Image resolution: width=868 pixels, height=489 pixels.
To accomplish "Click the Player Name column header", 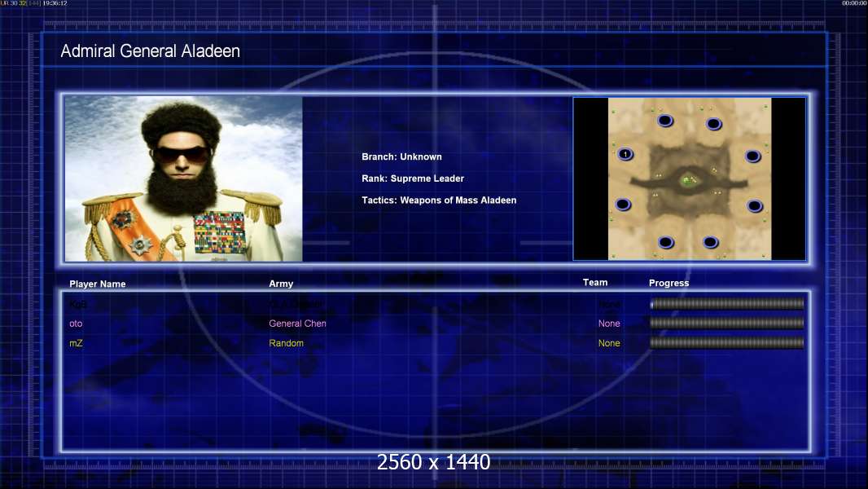I will pyautogui.click(x=98, y=284).
